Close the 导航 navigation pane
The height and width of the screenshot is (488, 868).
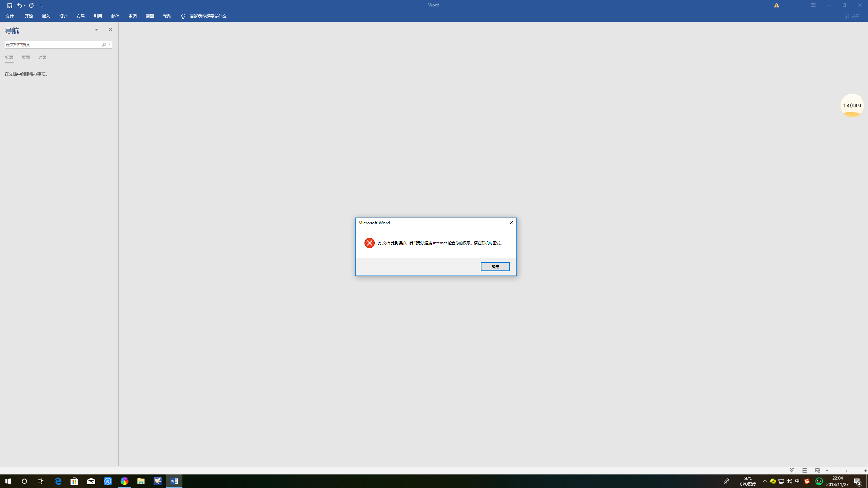click(x=110, y=29)
